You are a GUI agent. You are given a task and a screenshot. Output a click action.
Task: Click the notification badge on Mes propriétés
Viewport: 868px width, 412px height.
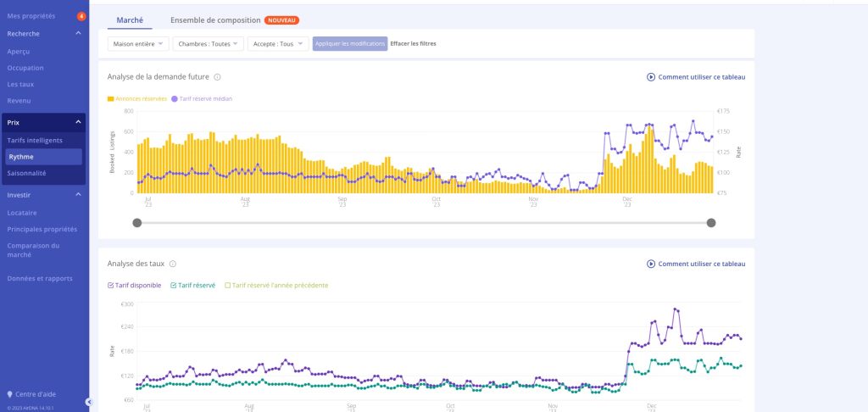[x=81, y=16]
